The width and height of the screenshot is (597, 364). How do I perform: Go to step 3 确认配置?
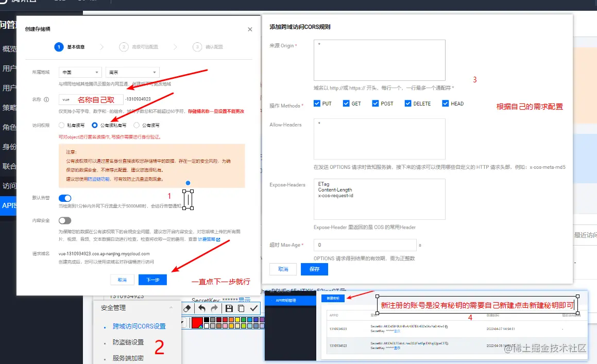click(x=208, y=47)
